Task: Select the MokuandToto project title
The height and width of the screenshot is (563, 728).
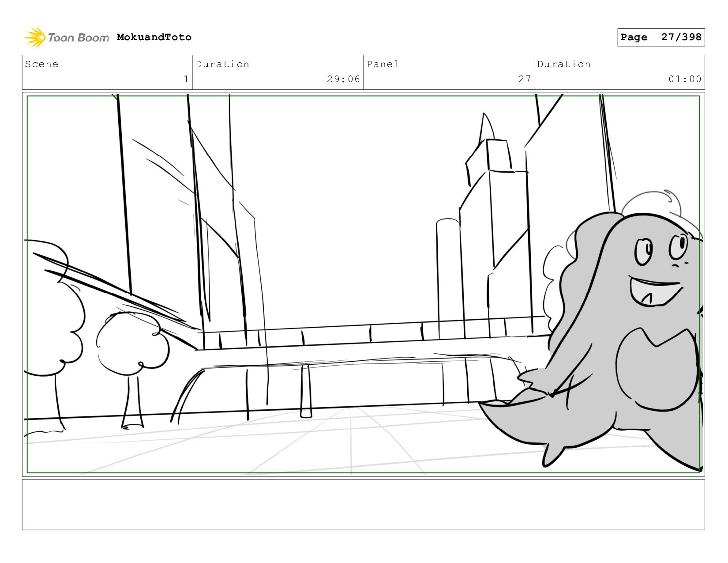Action: click(x=154, y=37)
